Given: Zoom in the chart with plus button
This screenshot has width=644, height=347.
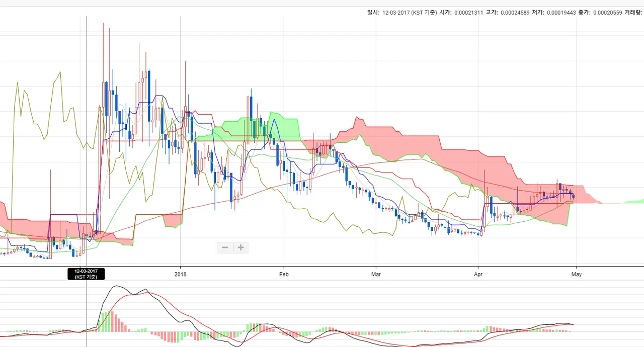Looking at the screenshot, I should [241, 247].
